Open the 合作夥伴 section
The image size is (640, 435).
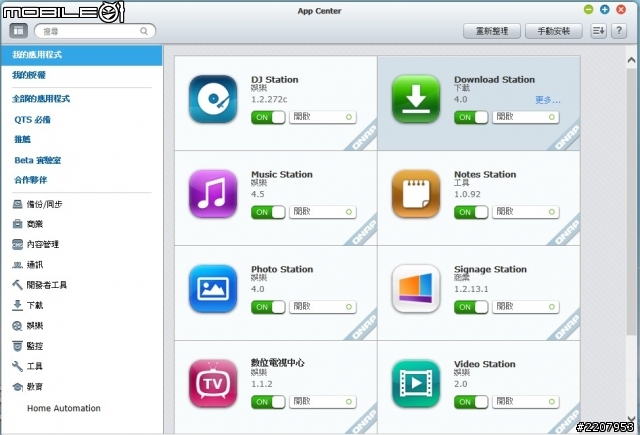click(x=31, y=180)
